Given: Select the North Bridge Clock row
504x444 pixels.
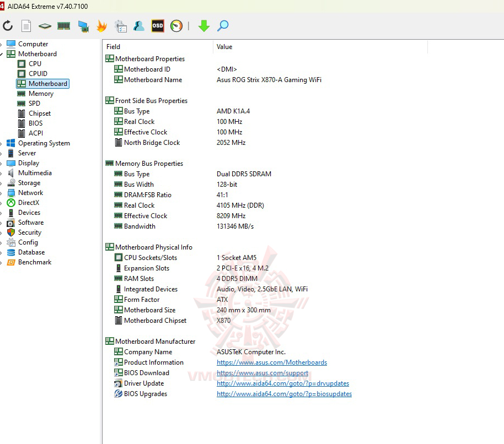Looking at the screenshot, I should coord(180,143).
